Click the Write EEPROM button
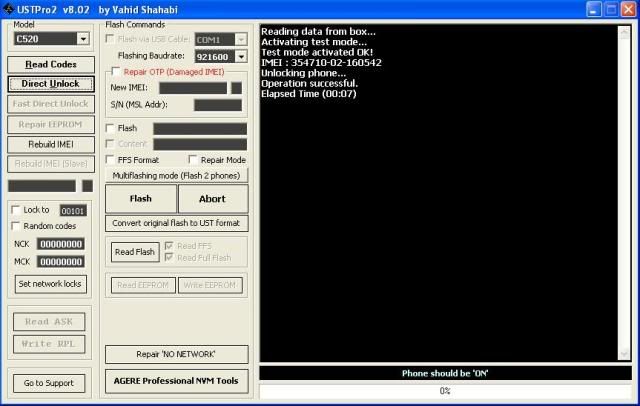This screenshot has width=640, height=406. coord(210,285)
